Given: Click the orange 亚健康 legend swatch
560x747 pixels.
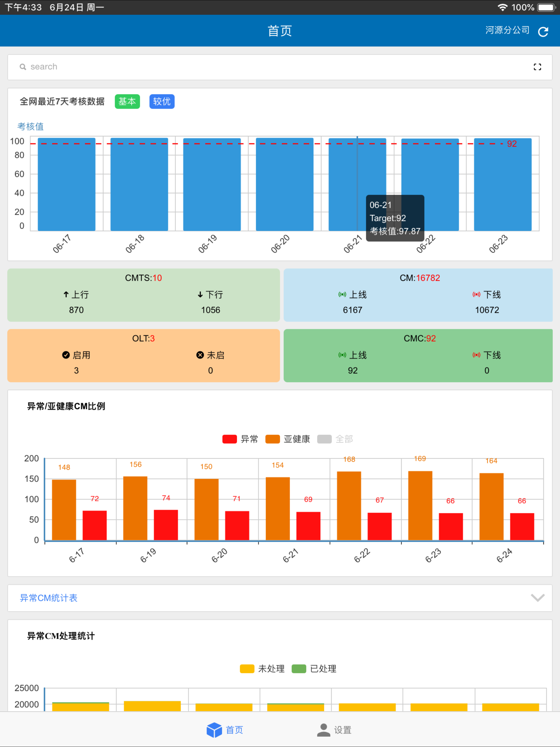Looking at the screenshot, I should click(273, 439).
